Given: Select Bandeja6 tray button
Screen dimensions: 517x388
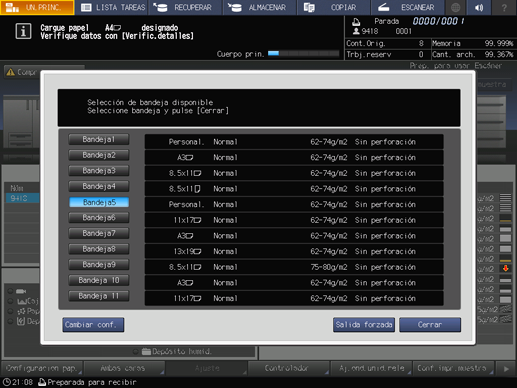Looking at the screenshot, I should (99, 218).
